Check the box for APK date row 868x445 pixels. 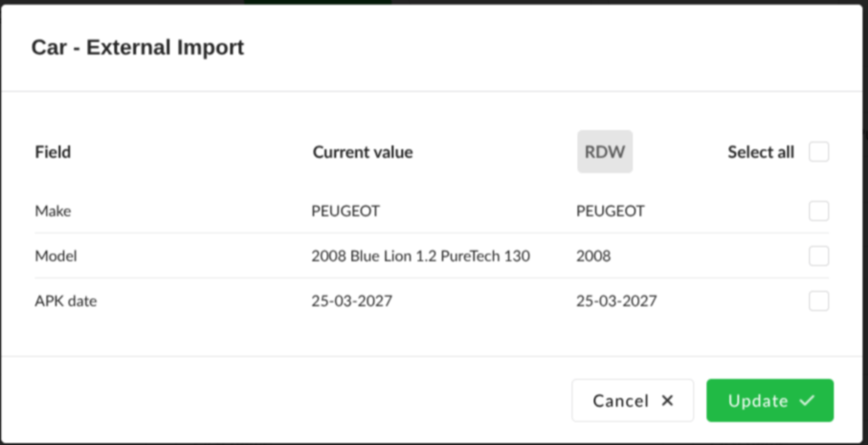pos(819,301)
